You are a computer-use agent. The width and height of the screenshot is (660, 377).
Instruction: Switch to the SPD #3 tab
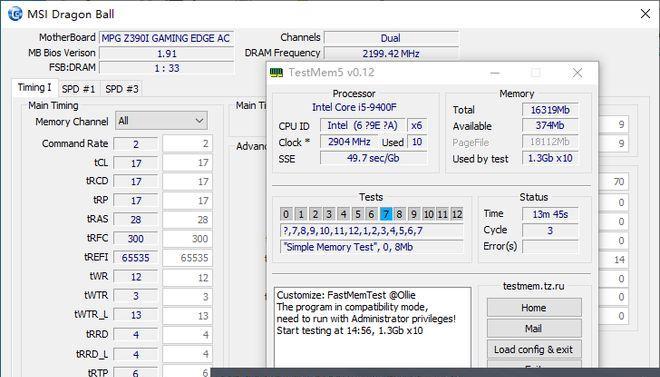[122, 89]
